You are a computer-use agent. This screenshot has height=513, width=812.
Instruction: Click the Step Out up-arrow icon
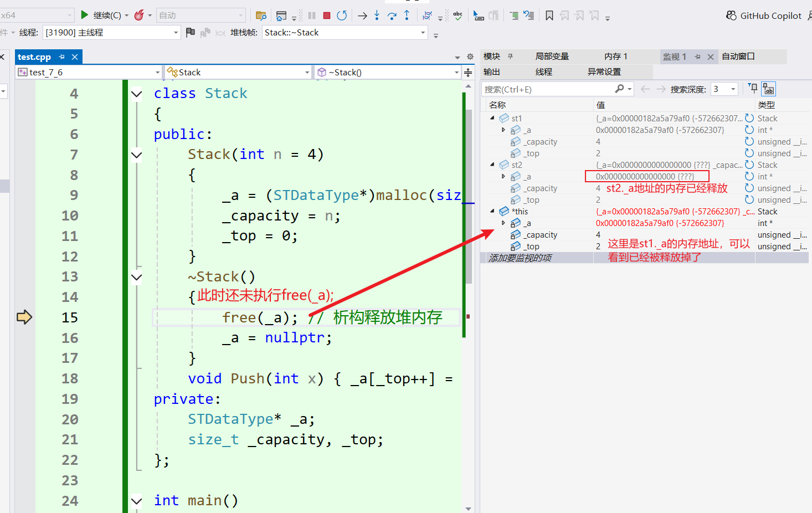point(407,15)
